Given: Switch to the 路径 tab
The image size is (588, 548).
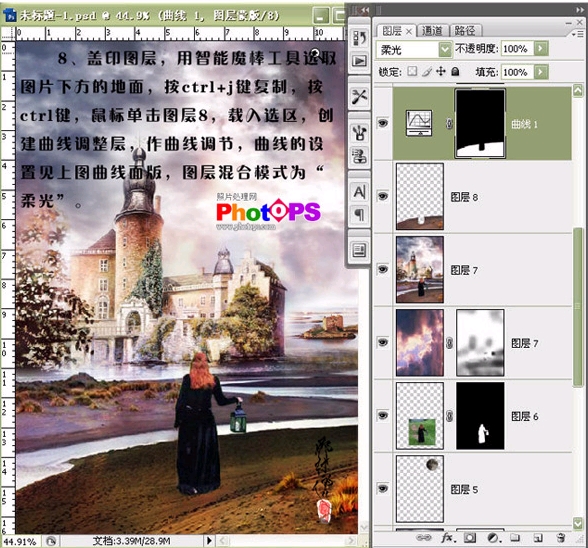Looking at the screenshot, I should pos(465,31).
